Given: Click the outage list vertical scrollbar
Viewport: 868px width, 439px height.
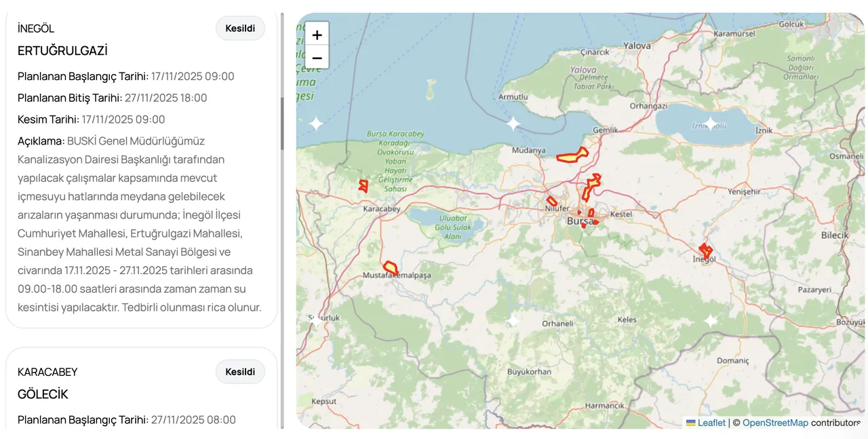Looking at the screenshot, I should [282, 122].
